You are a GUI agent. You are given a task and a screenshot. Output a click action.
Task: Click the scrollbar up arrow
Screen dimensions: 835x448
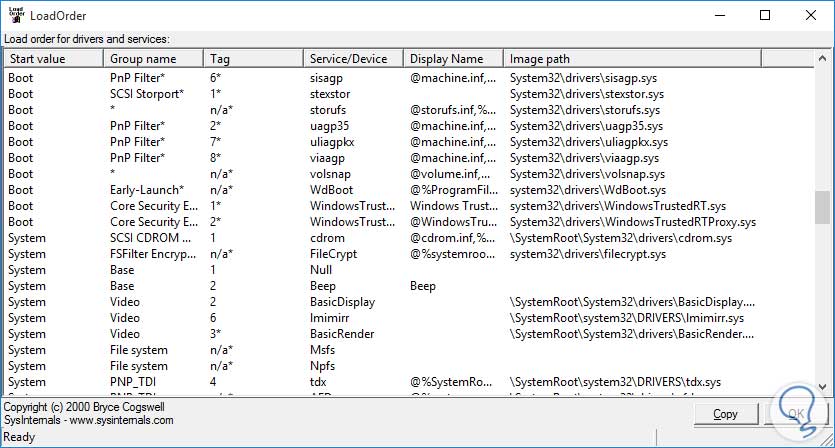[x=822, y=58]
